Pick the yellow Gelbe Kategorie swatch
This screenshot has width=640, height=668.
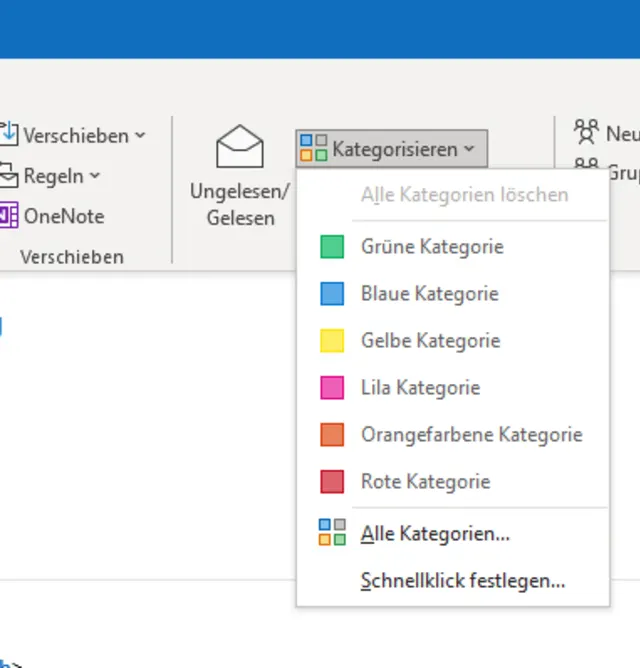point(332,341)
